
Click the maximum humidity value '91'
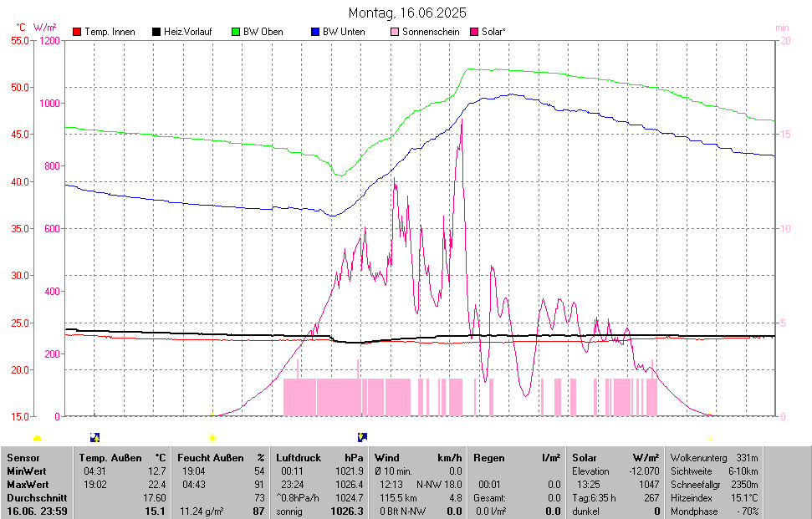(x=259, y=485)
